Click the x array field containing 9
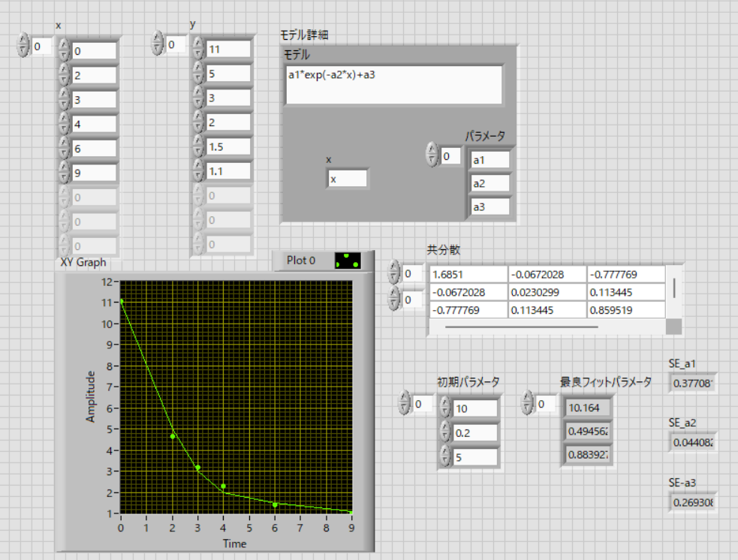 (94, 173)
